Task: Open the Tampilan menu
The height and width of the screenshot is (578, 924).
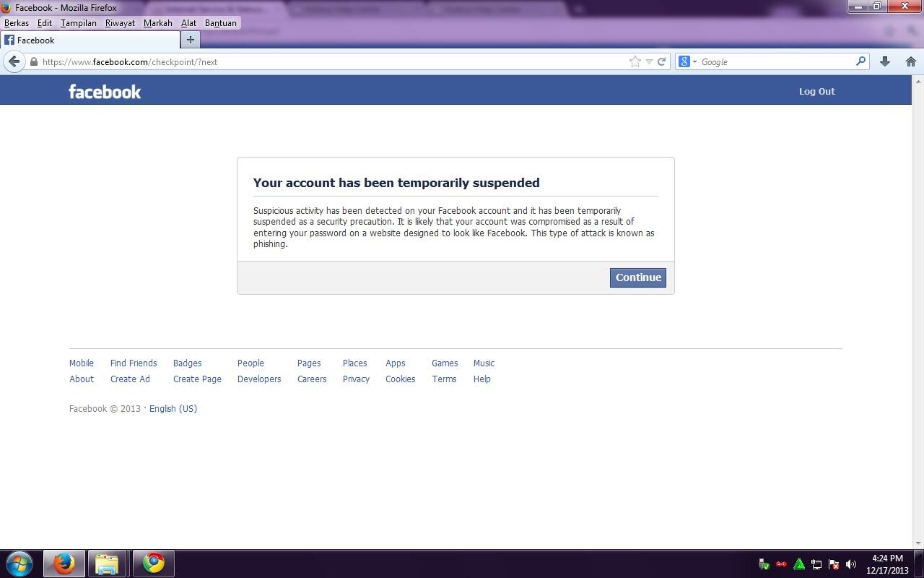Action: coord(79,23)
